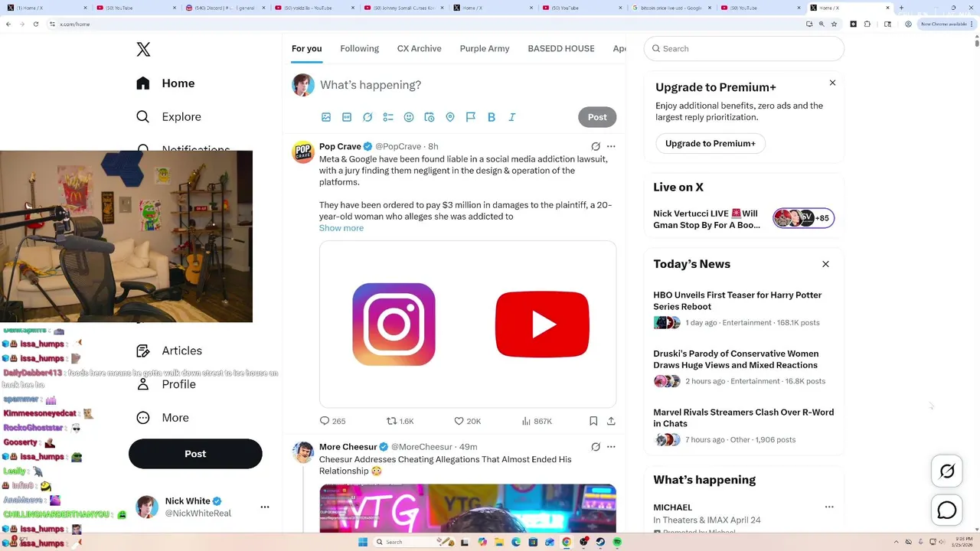Click the X Search field
Screen dimensions: 980x551
point(744,48)
